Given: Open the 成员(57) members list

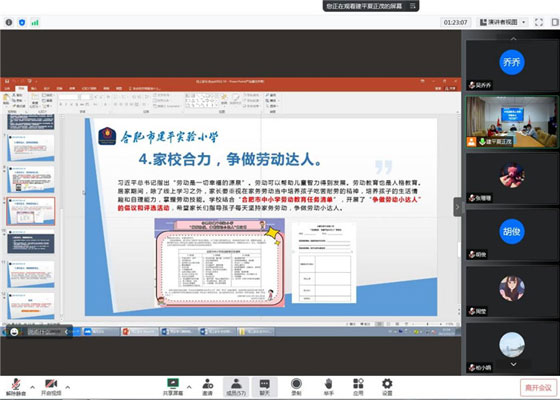Looking at the screenshot, I should point(236,387).
